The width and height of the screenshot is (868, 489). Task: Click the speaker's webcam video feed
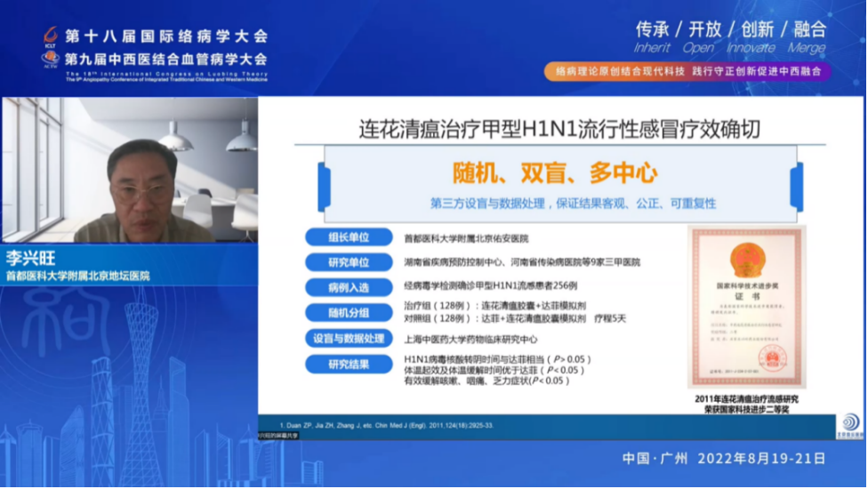129,169
